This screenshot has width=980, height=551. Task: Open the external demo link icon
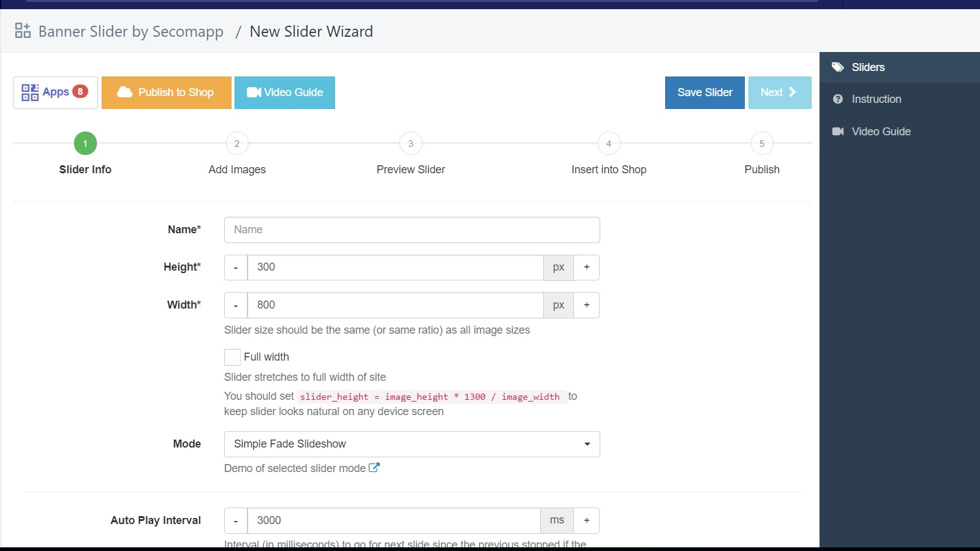pos(374,467)
